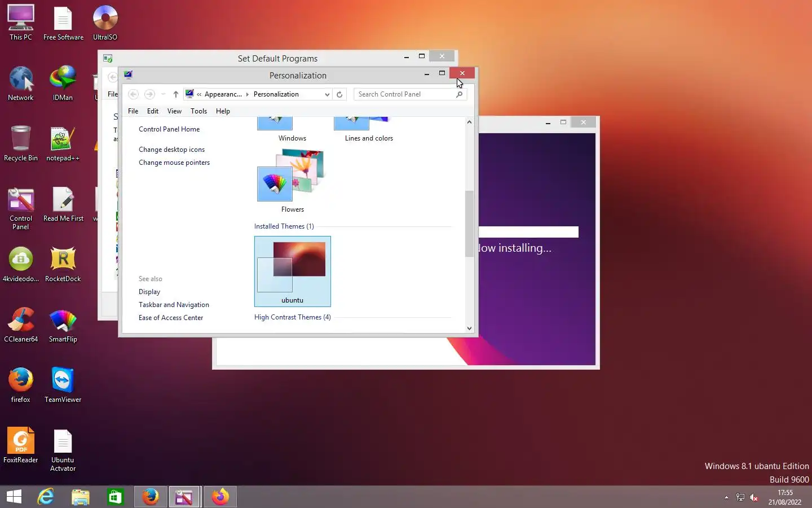
Task: Open the Tools menu in Personalization
Action: tap(199, 111)
